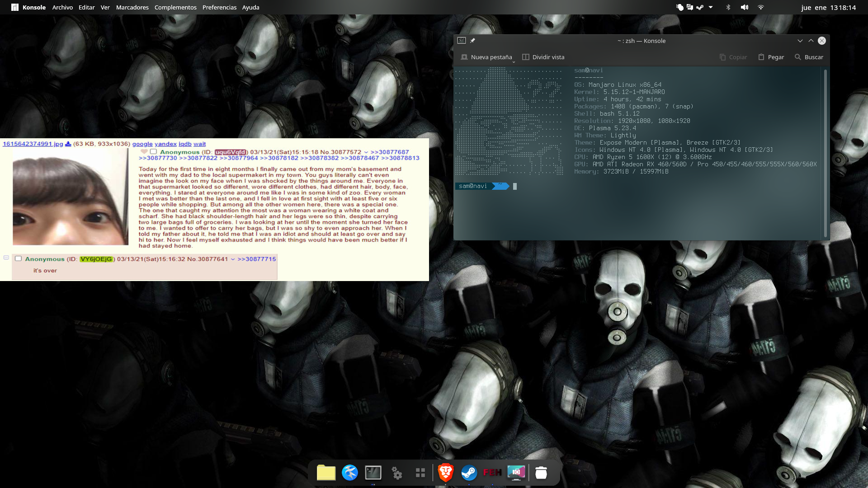The height and width of the screenshot is (488, 868).
Task: Open the screenshot capture app in dock
Action: point(516,473)
